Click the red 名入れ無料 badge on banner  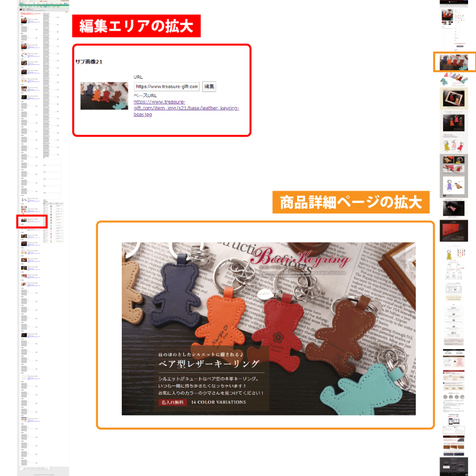tap(172, 402)
